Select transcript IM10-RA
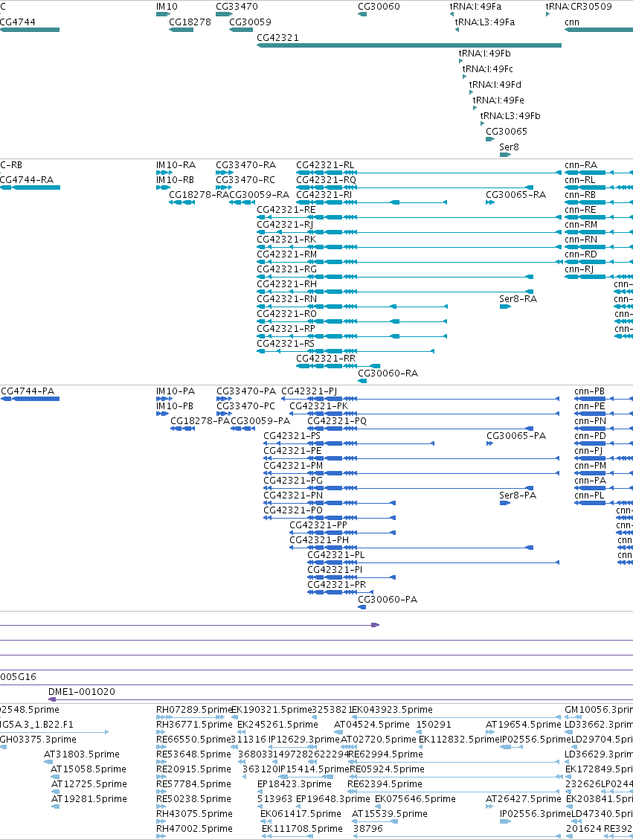 pyautogui.click(x=176, y=165)
